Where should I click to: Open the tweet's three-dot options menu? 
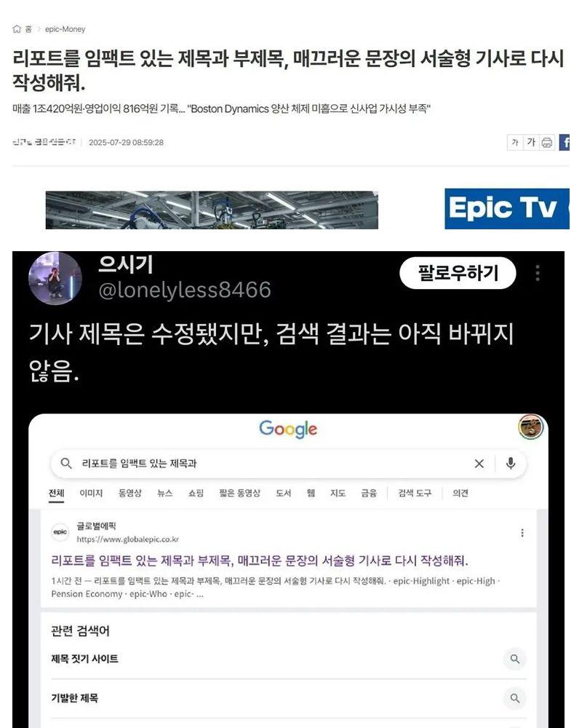[x=538, y=273]
